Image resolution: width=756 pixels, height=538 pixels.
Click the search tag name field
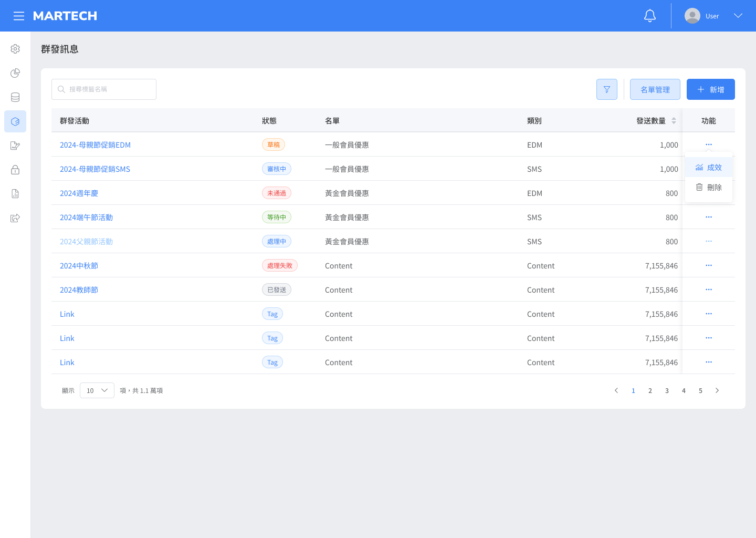pos(104,89)
